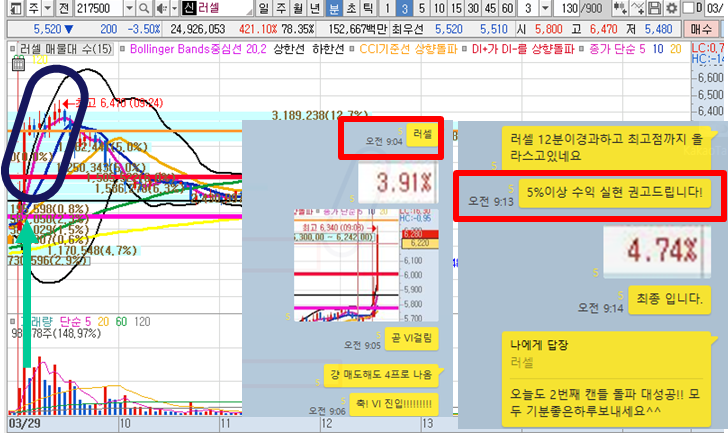
Task: Click the 강 매도해도 4프로 나옴 message
Action: point(382,374)
